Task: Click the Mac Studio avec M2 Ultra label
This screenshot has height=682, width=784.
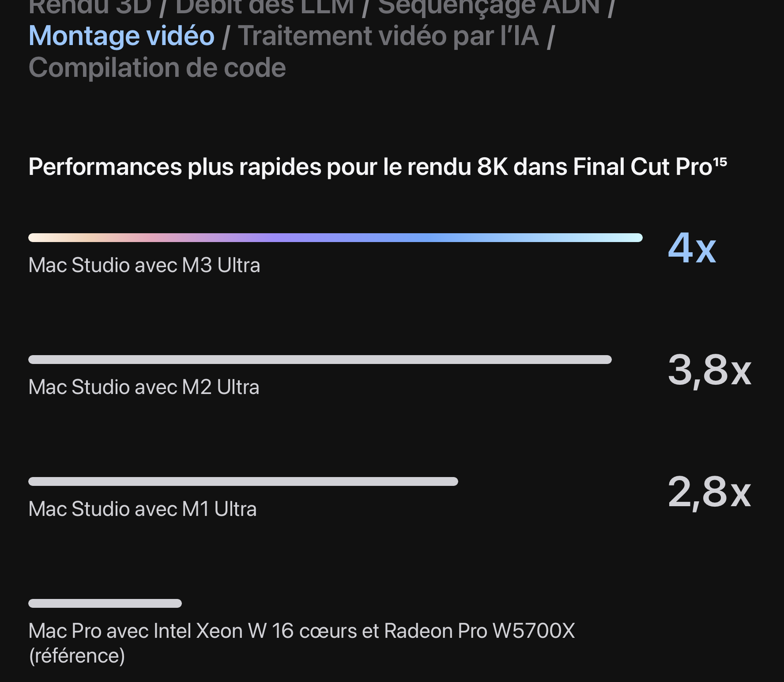Action: (144, 387)
